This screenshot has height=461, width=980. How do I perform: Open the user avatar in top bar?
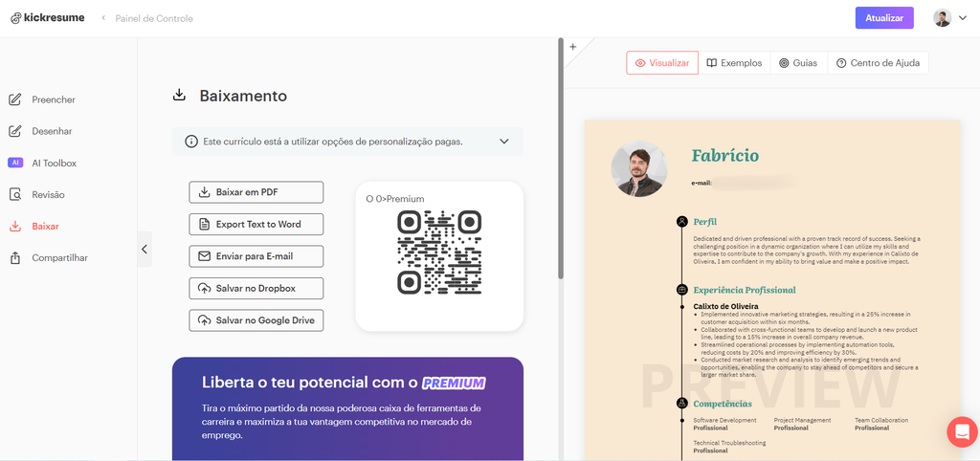tap(943, 18)
